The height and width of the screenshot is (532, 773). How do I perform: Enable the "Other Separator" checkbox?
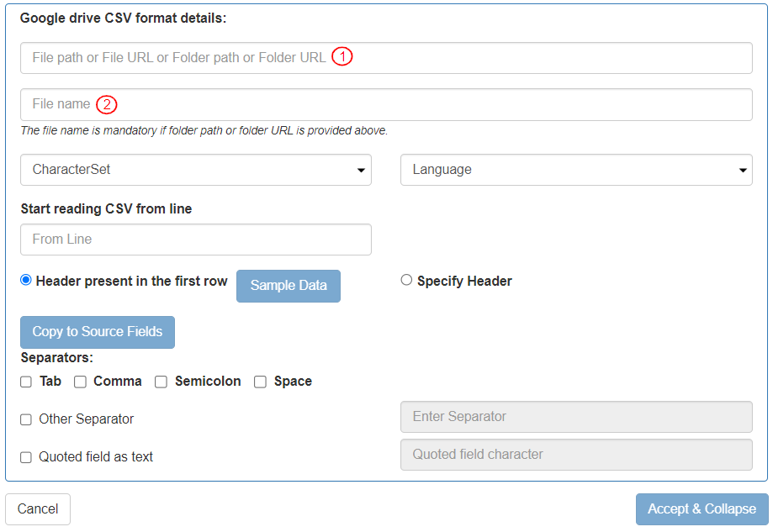click(x=25, y=419)
